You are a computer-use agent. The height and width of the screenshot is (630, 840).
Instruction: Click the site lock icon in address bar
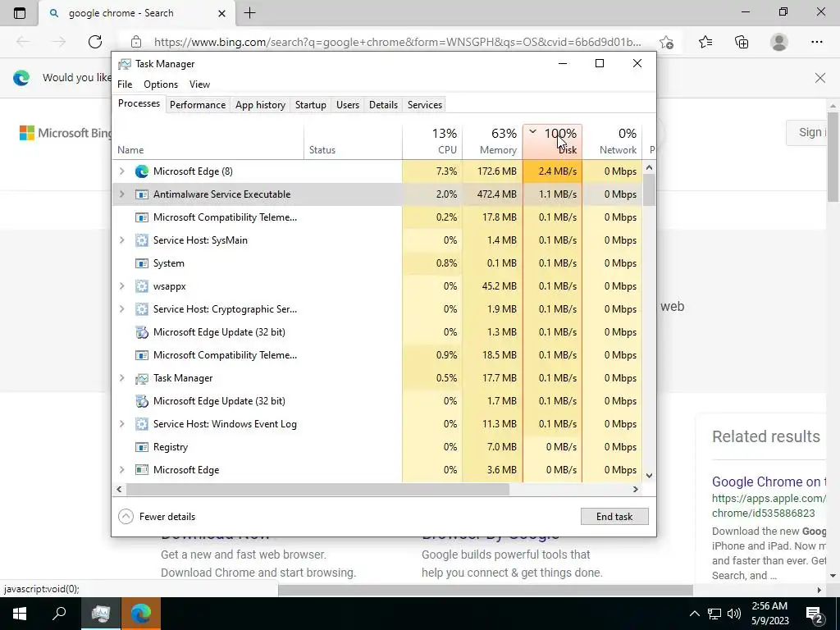tap(136, 42)
